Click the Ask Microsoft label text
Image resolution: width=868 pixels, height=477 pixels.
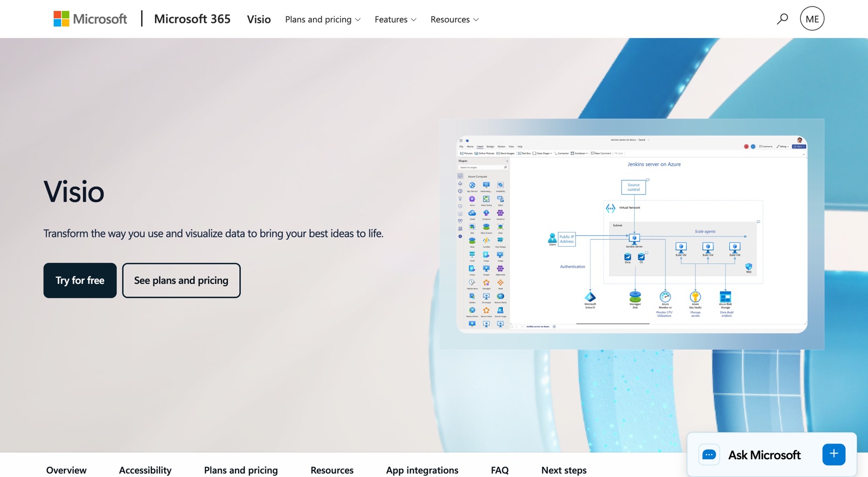764,455
